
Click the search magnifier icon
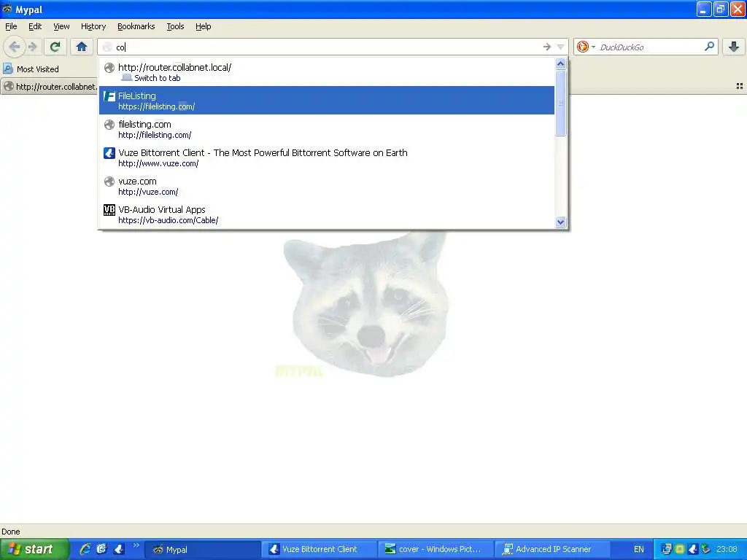(x=709, y=47)
